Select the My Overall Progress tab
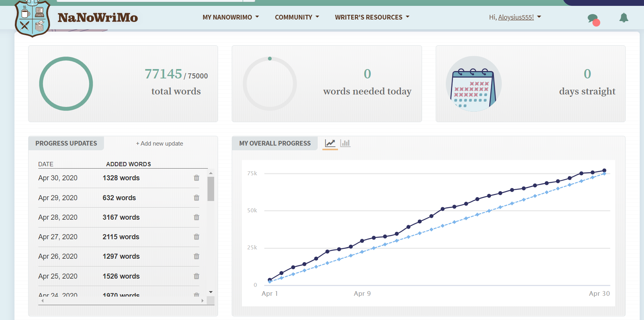This screenshot has width=644, height=320. coord(275,143)
